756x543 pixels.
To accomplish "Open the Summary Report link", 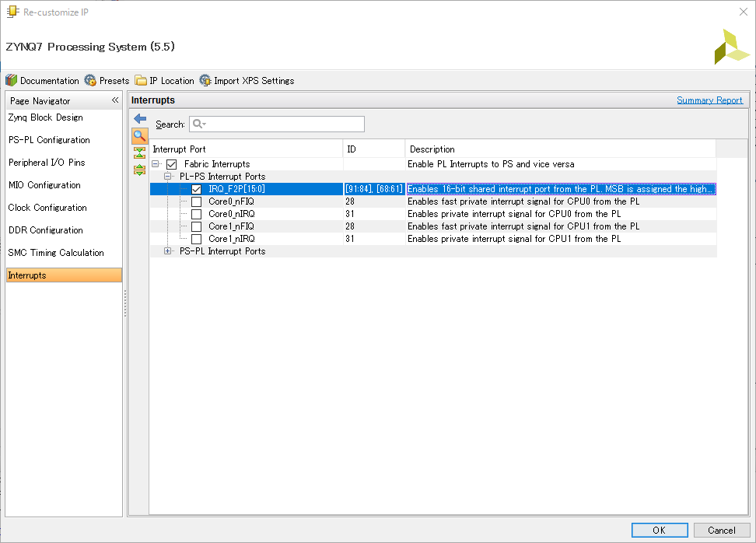I will 709,100.
